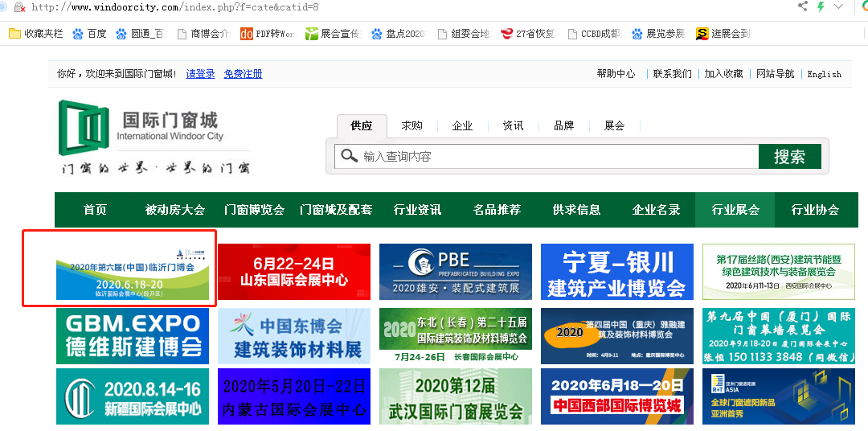Open the 收藏夹栏 bookmarks folder
Viewport: 868px width, 431px height.
coord(36,34)
